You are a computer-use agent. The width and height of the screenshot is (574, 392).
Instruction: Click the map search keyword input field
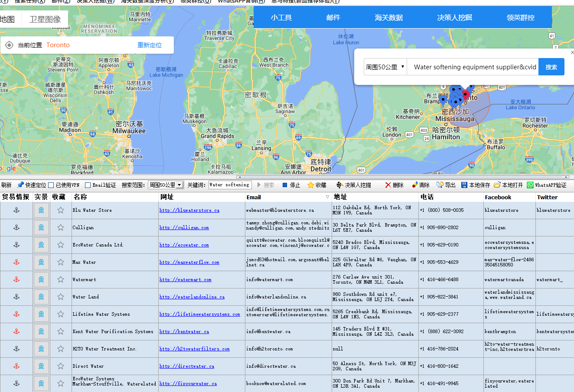coord(473,67)
